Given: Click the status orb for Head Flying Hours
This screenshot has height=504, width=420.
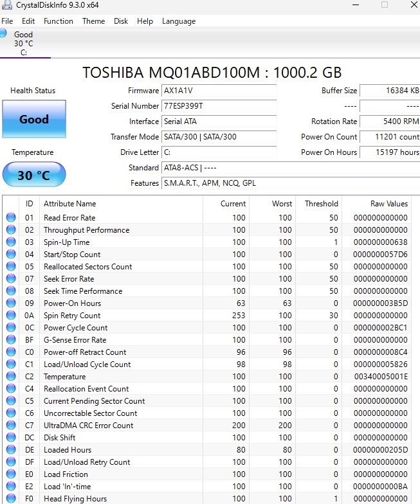Looking at the screenshot, I should point(11,499).
